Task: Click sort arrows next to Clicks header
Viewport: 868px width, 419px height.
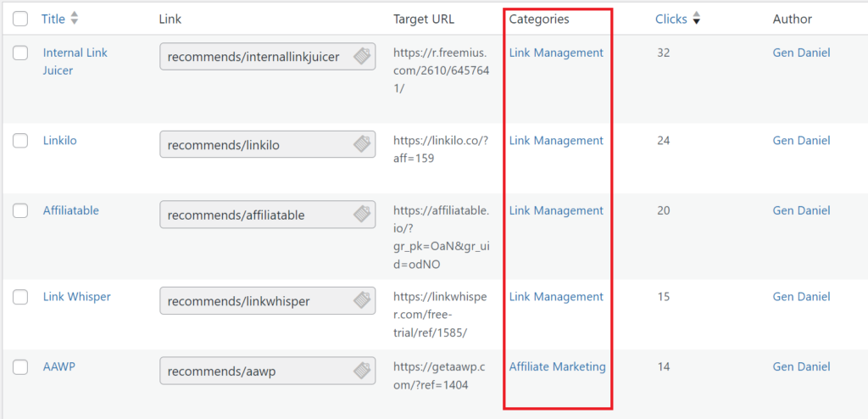Action: coord(697,19)
